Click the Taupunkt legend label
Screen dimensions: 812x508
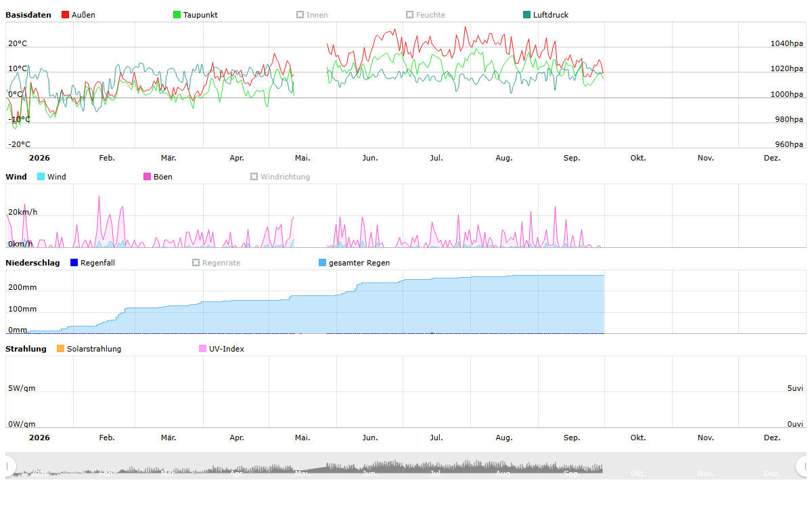200,15
